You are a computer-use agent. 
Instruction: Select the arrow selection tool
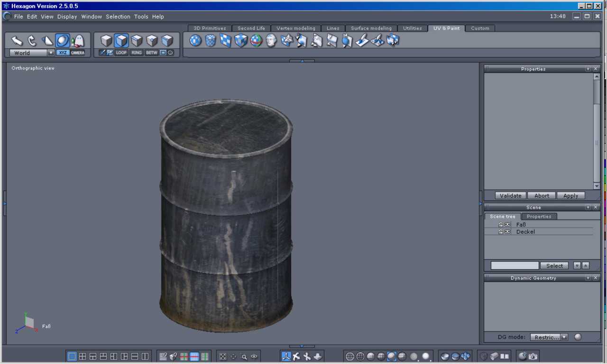[x=17, y=41]
